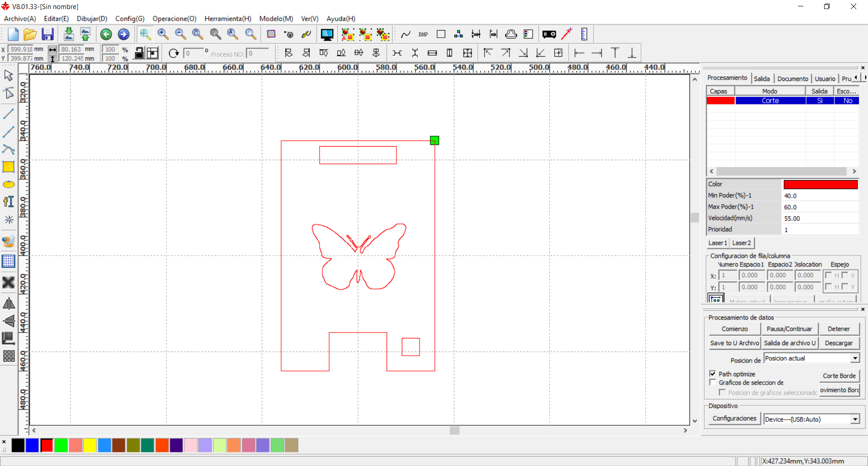
Task: Pick the black swatch in color palette
Action: 18,446
